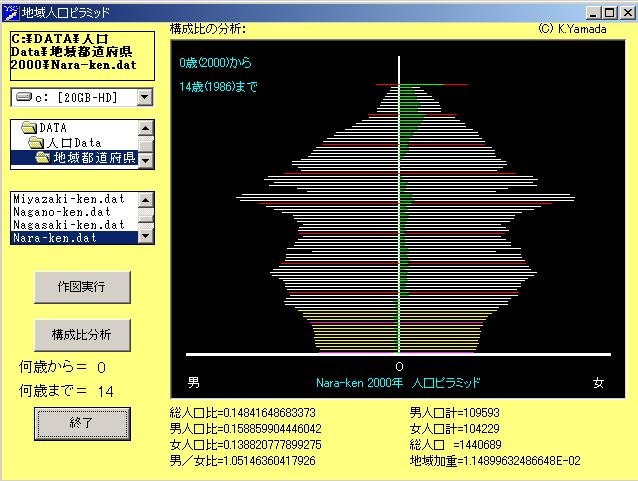Click the file list scroll up arrow
The height and width of the screenshot is (481, 638).
tap(146, 200)
